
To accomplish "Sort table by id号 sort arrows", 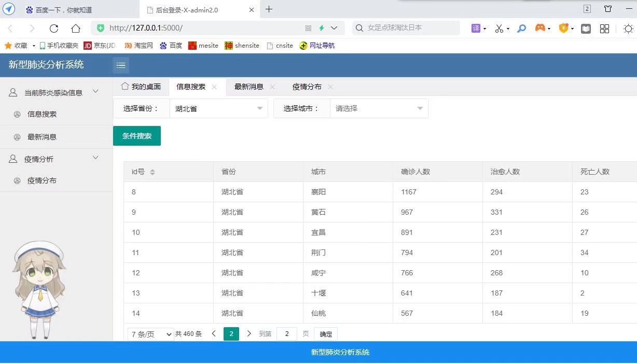I will point(153,172).
